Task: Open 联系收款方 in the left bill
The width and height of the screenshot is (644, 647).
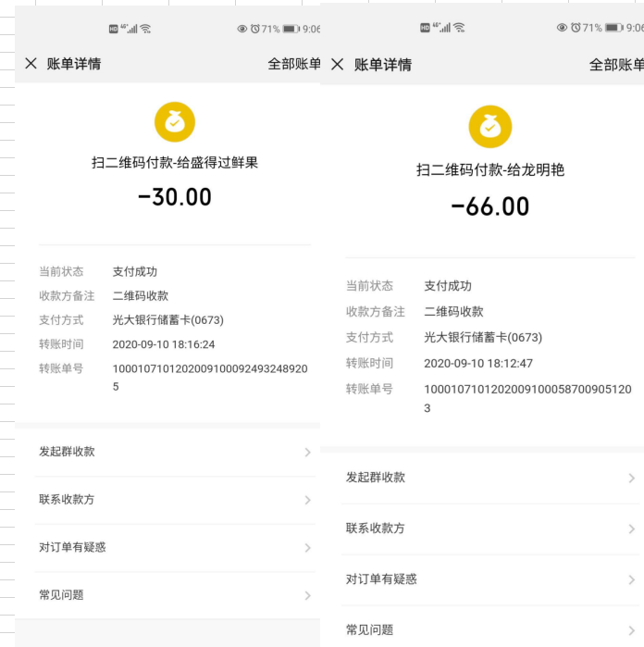Action: 67,500
